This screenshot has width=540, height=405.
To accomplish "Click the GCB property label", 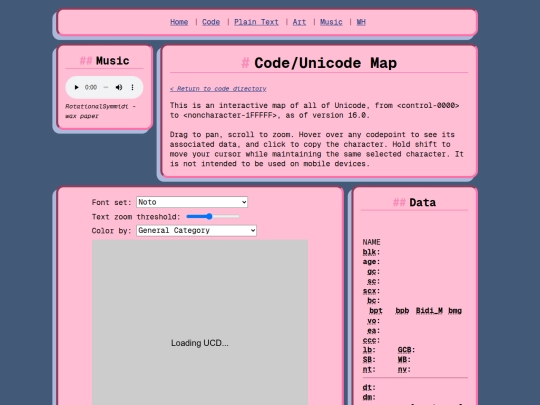I will coord(406,350).
